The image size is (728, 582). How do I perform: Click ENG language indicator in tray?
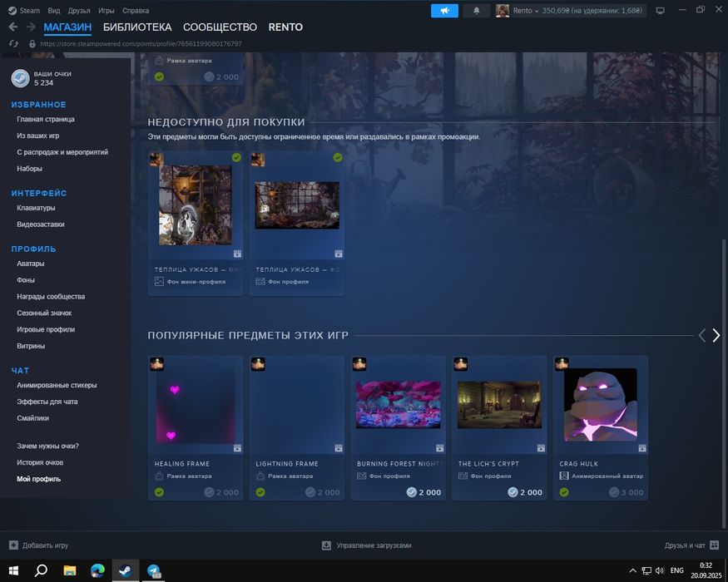point(676,570)
